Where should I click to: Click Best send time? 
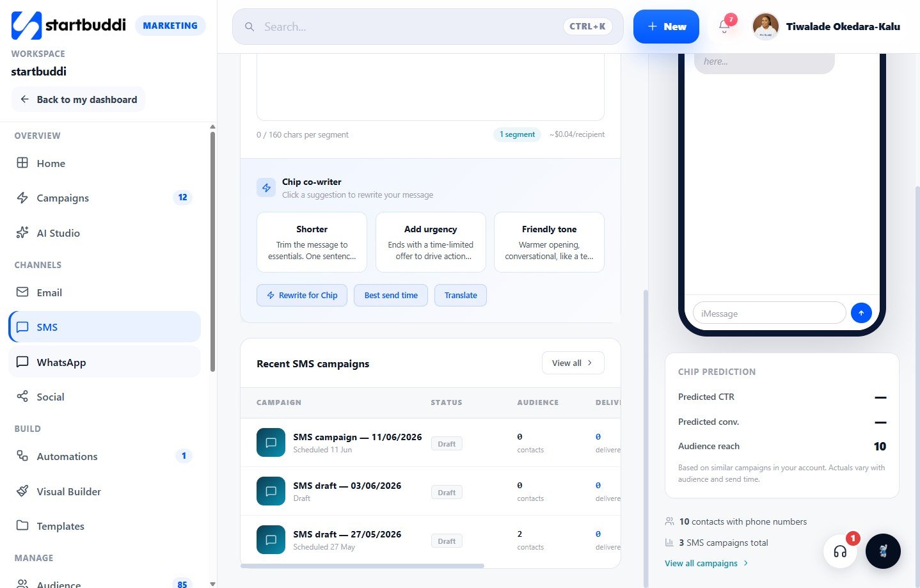click(391, 295)
